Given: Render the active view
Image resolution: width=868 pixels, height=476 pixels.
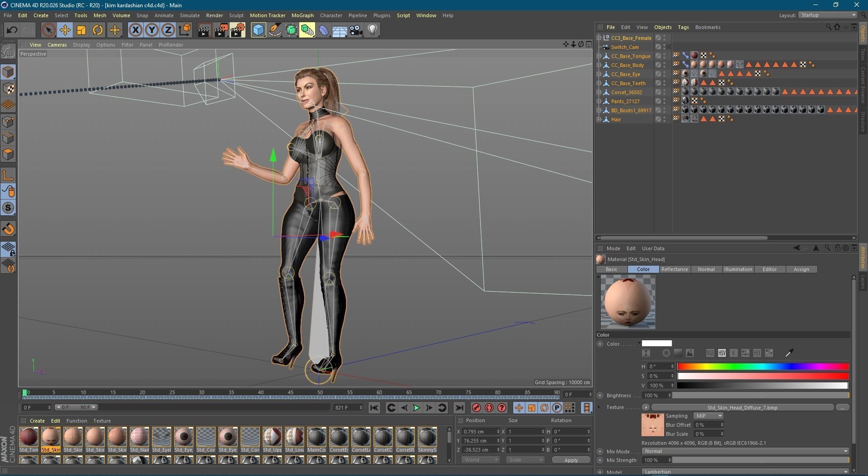Looking at the screenshot, I should (x=204, y=30).
